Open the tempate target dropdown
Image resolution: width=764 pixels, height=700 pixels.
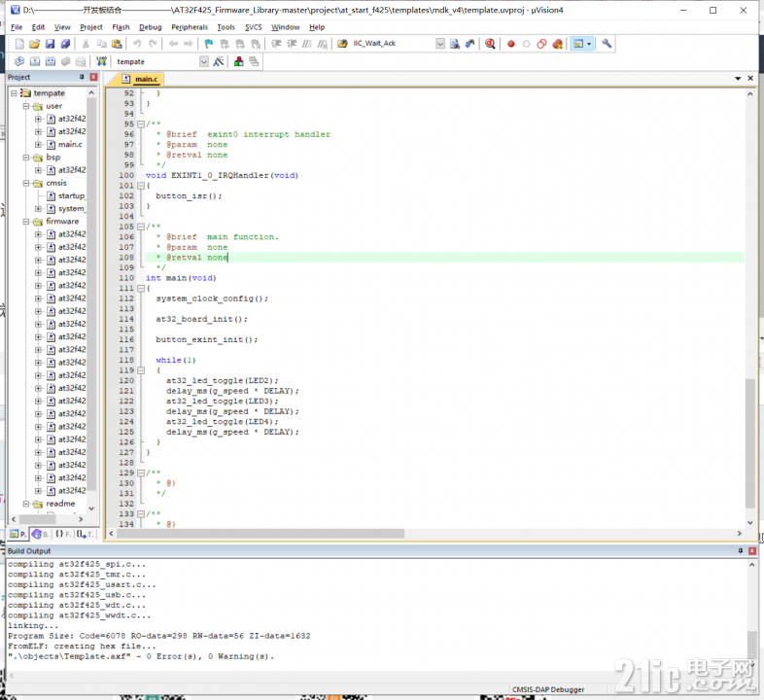[x=204, y=61]
